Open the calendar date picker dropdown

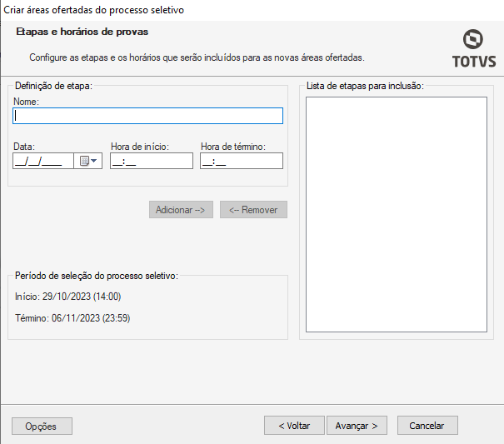(88, 161)
